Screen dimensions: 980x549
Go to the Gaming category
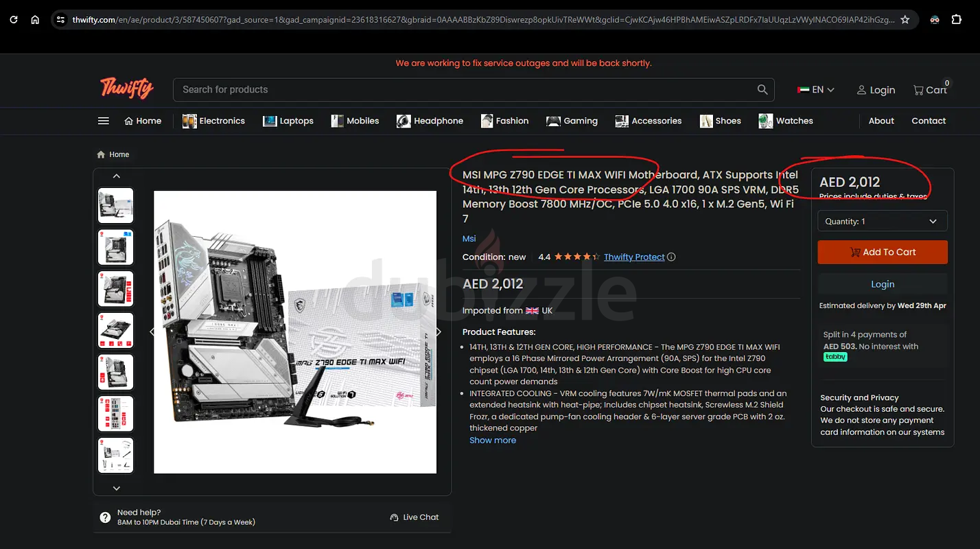point(572,121)
